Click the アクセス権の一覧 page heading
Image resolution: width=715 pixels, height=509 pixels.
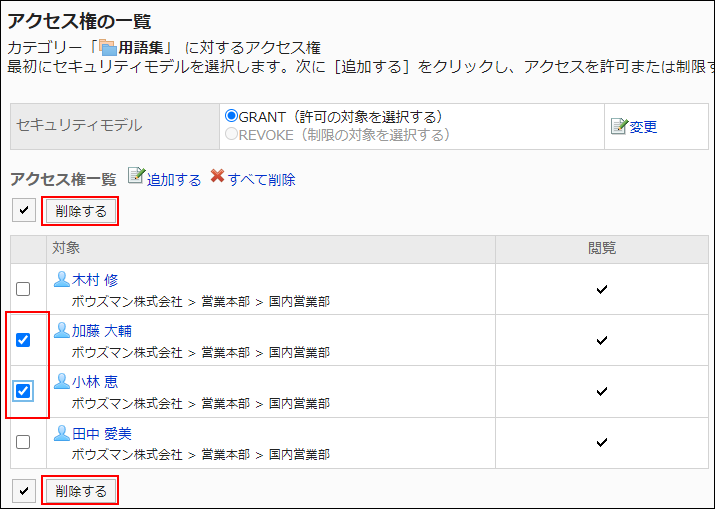pyautogui.click(x=79, y=21)
